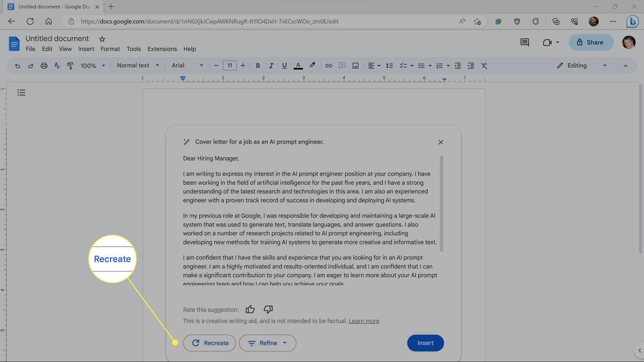644x362 pixels.
Task: Follow the Learn more link
Action: [x=364, y=321]
